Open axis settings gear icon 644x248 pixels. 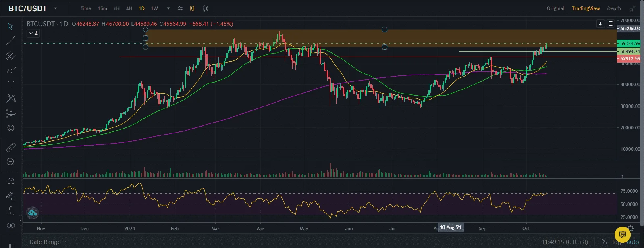631,228
